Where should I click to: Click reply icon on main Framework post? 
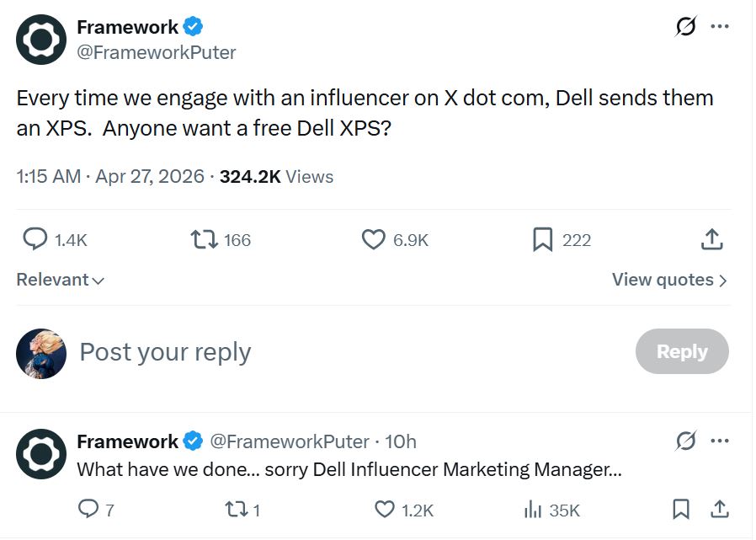(35, 240)
